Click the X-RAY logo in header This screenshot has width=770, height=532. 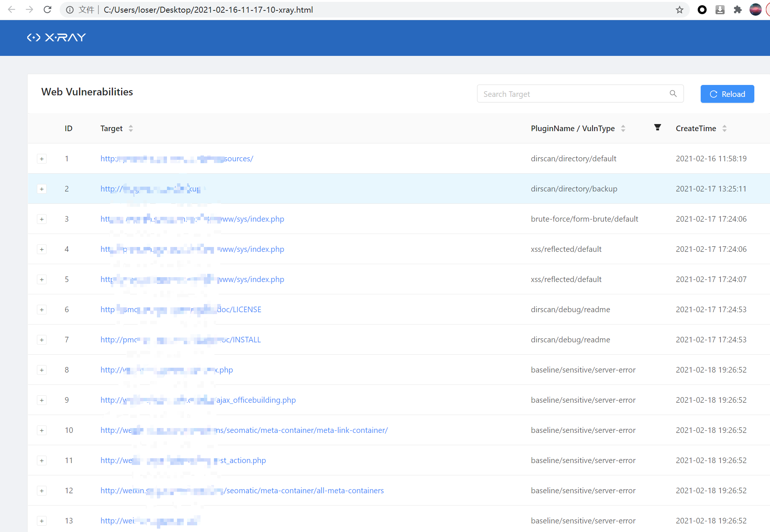[x=57, y=38]
